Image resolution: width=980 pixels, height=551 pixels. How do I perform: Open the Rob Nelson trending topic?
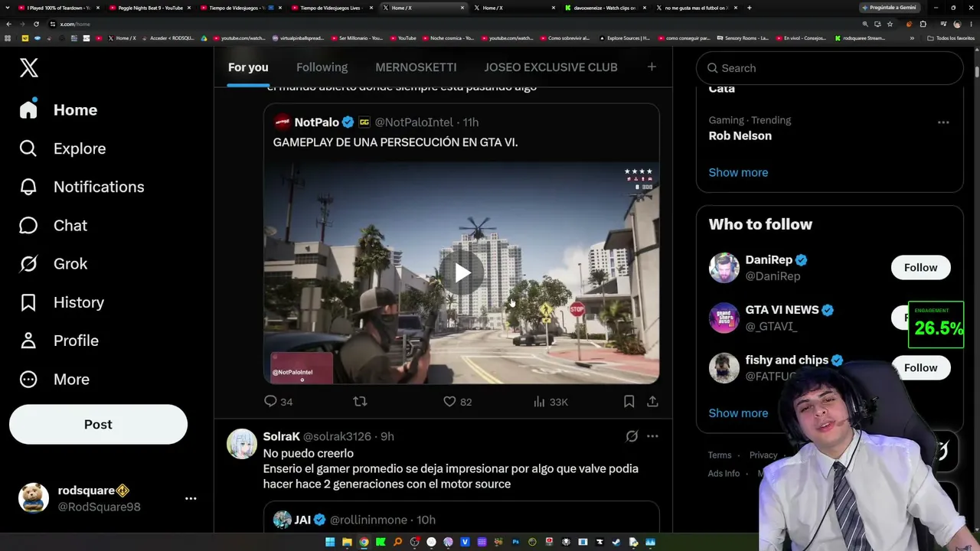[x=740, y=136]
